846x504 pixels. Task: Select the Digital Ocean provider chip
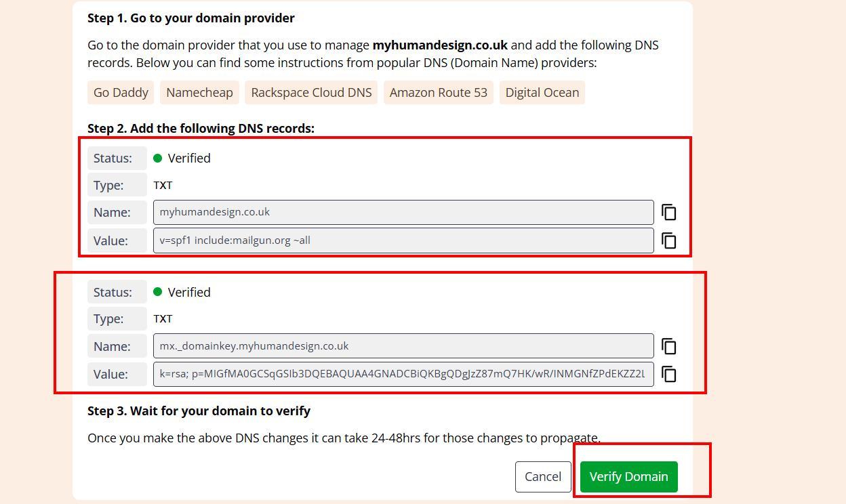click(x=542, y=93)
